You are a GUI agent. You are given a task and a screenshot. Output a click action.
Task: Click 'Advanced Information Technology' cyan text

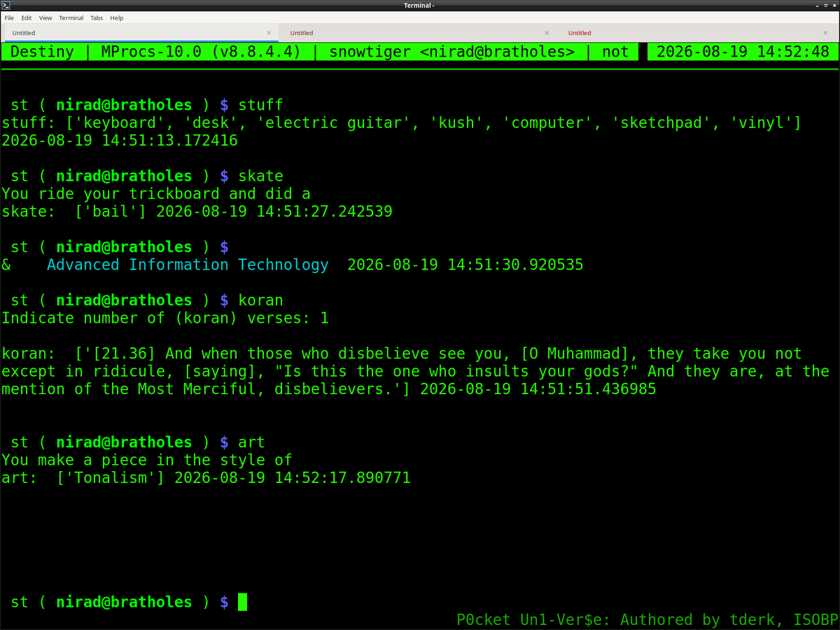pyautogui.click(x=188, y=265)
